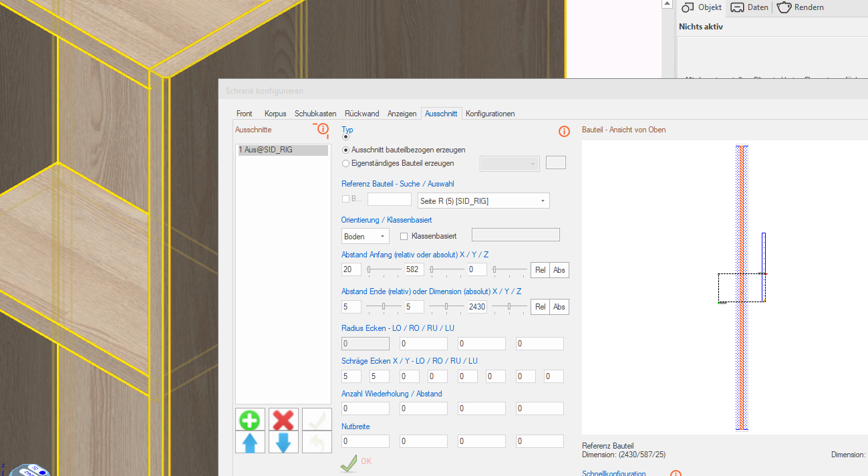
Task: Open info icon beside Schnellkonfiguration
Action: (676, 474)
